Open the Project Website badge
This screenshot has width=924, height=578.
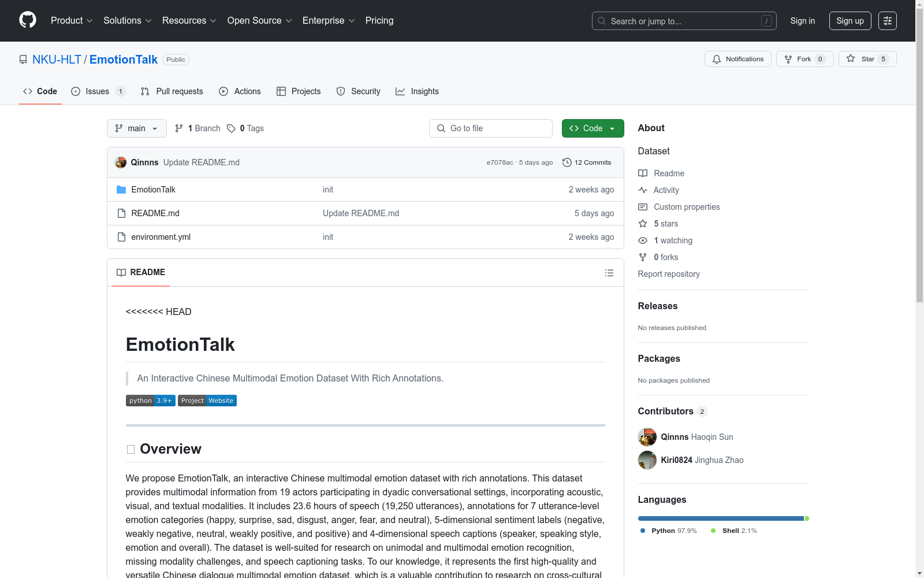(x=207, y=401)
